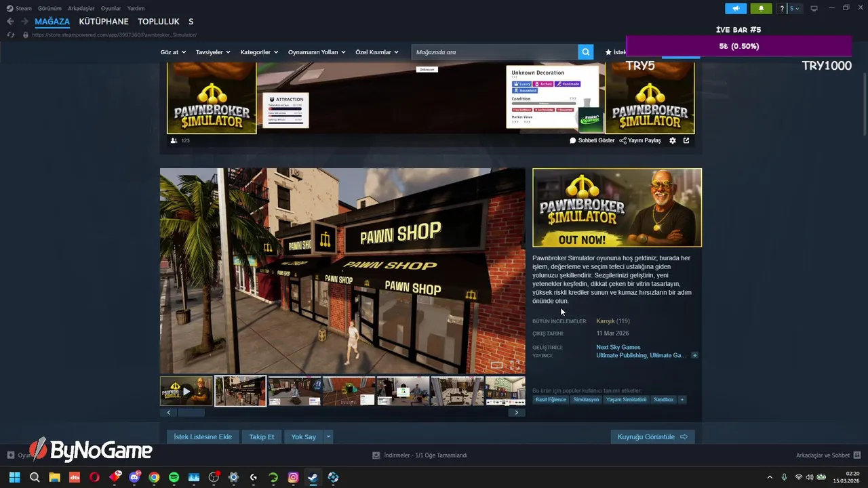868x488 pixels.
Task: Select the pawn shop exterior thumbnail
Action: [x=241, y=391]
